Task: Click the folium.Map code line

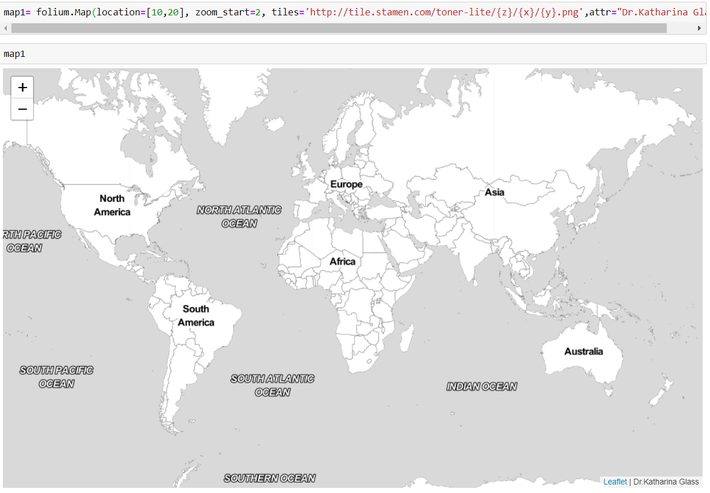Action: pyautogui.click(x=353, y=12)
